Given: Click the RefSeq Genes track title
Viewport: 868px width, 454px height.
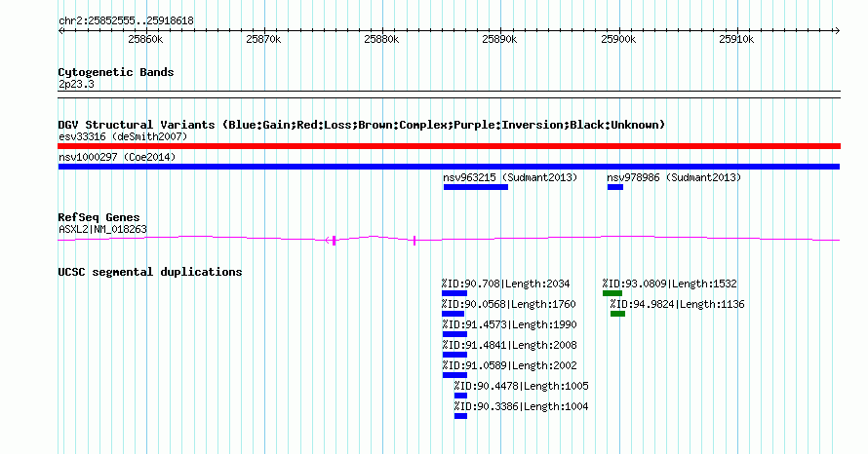Looking at the screenshot, I should (x=99, y=217).
